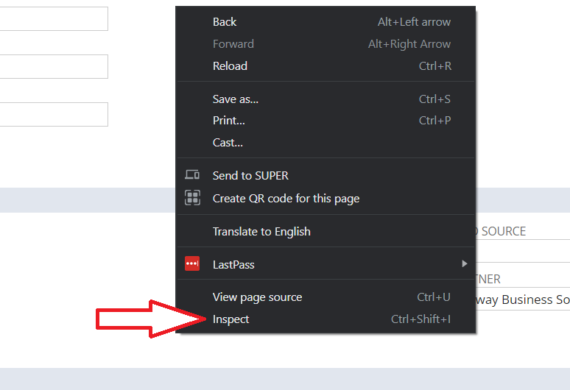Open the LastPass menu entry
The image size is (570, 390).
pos(325,264)
